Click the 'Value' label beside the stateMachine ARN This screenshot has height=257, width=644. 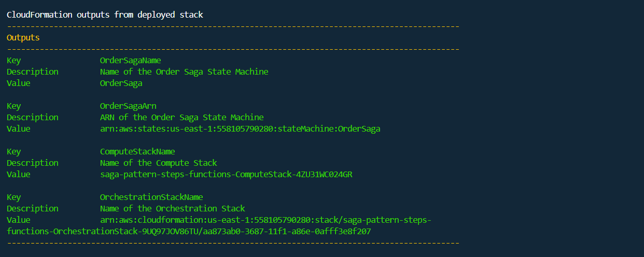click(19, 129)
